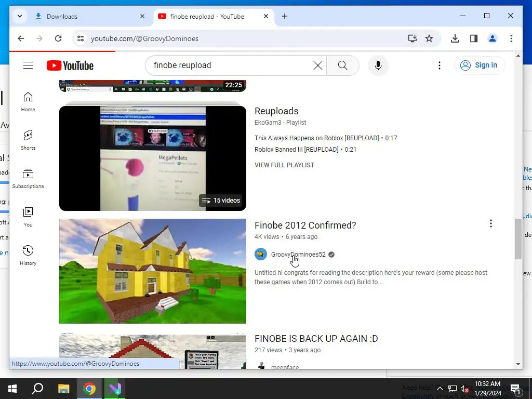Open FINOBE IS BACK UP AGAIN :D video title
The image size is (532, 399).
click(x=316, y=339)
